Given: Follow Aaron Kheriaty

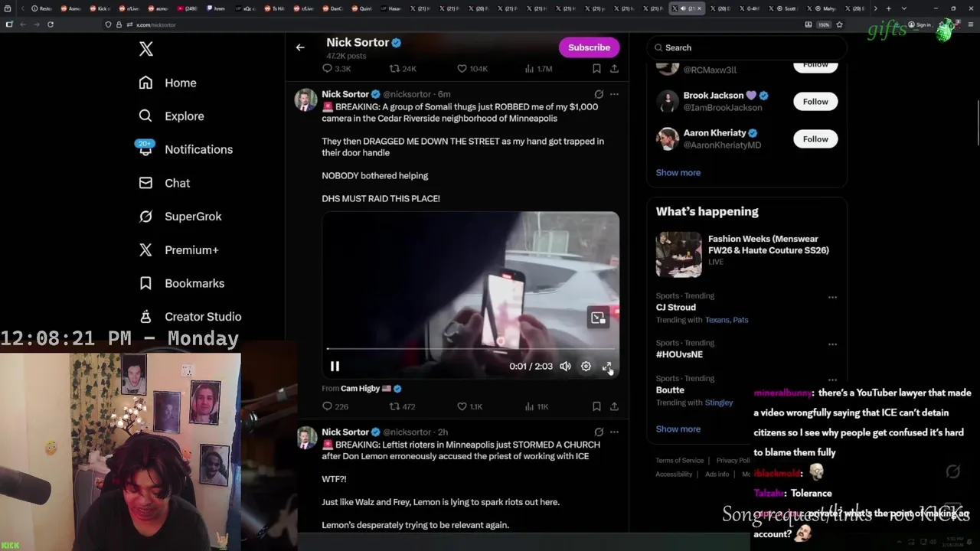Looking at the screenshot, I should [815, 139].
